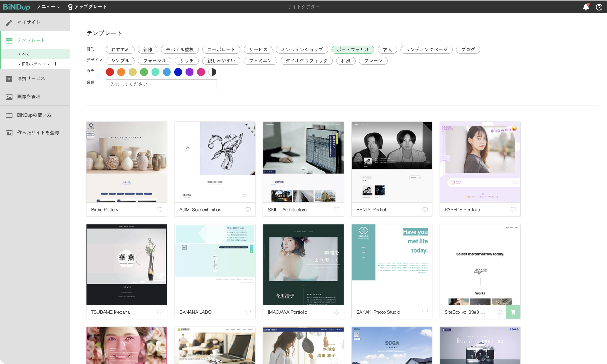
Task: Favorite the HENLY. Portfolio template
Action: coord(425,210)
